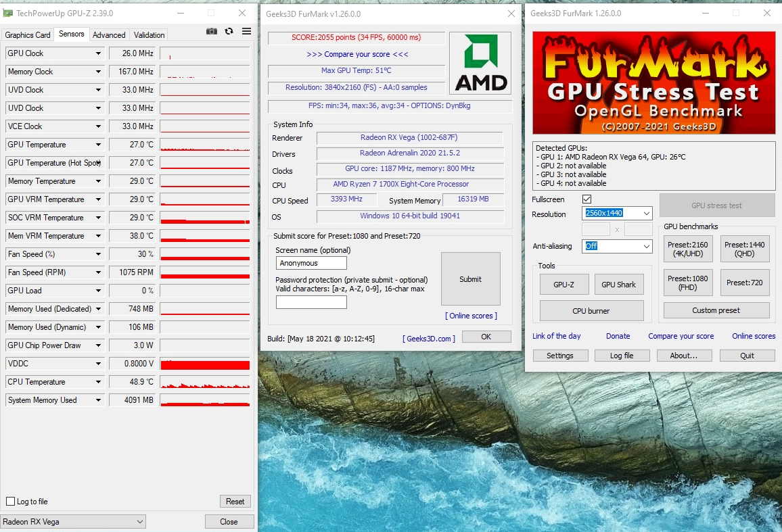Click the FurMark GPU Stress Test banner
The height and width of the screenshot is (532, 782).
(x=654, y=82)
